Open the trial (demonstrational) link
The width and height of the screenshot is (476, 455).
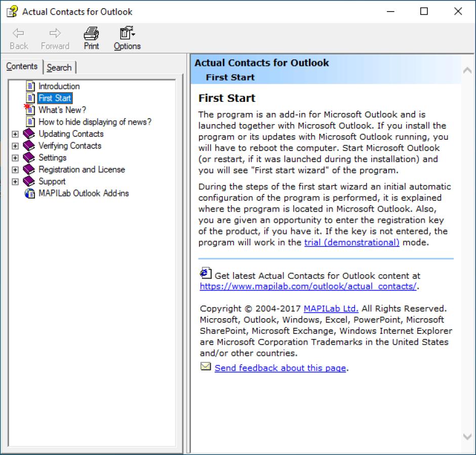coord(352,242)
